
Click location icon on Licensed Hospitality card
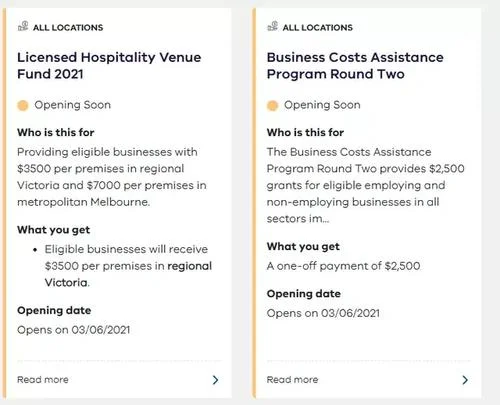23,26
